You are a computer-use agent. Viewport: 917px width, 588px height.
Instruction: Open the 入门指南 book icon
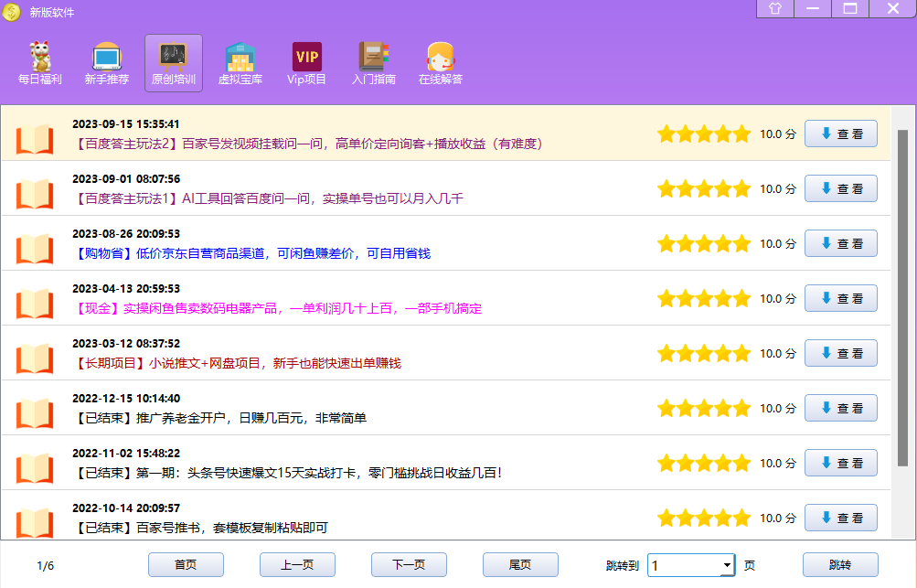coord(373,58)
